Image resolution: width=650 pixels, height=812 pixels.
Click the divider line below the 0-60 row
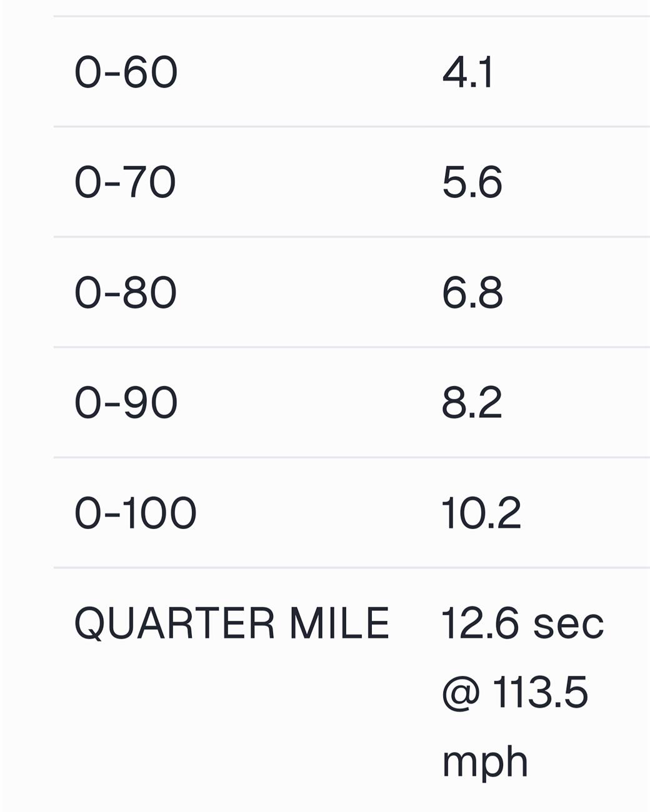(x=352, y=127)
